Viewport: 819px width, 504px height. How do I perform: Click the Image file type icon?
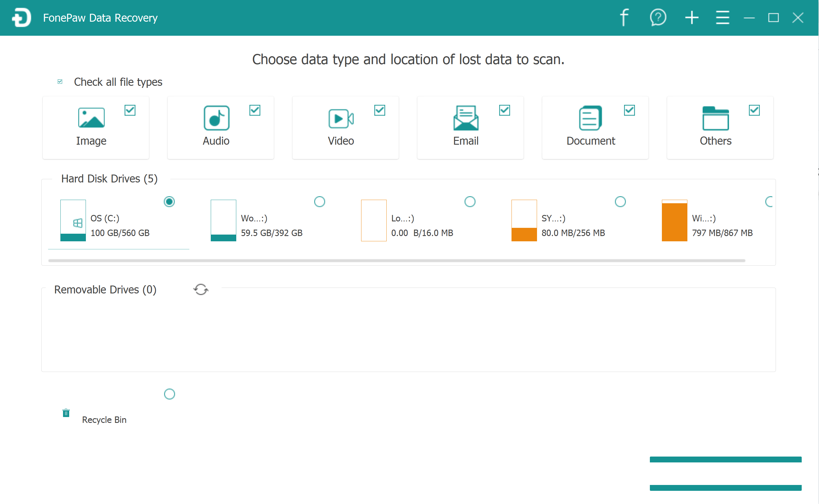(91, 118)
